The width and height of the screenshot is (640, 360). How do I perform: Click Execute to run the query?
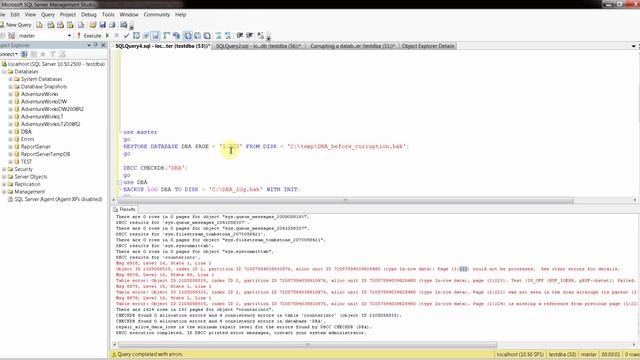(89, 36)
